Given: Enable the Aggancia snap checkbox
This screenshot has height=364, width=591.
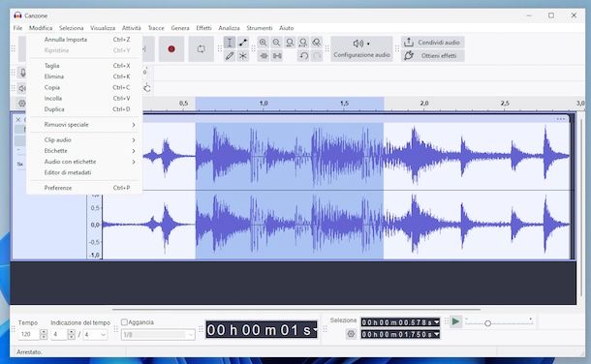Looking at the screenshot, I should [x=124, y=322].
